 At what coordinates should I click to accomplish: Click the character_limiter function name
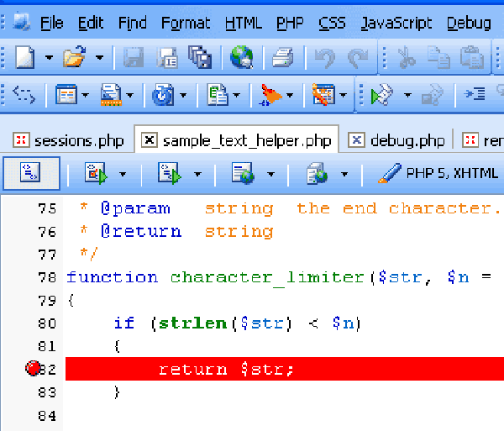[267, 277]
